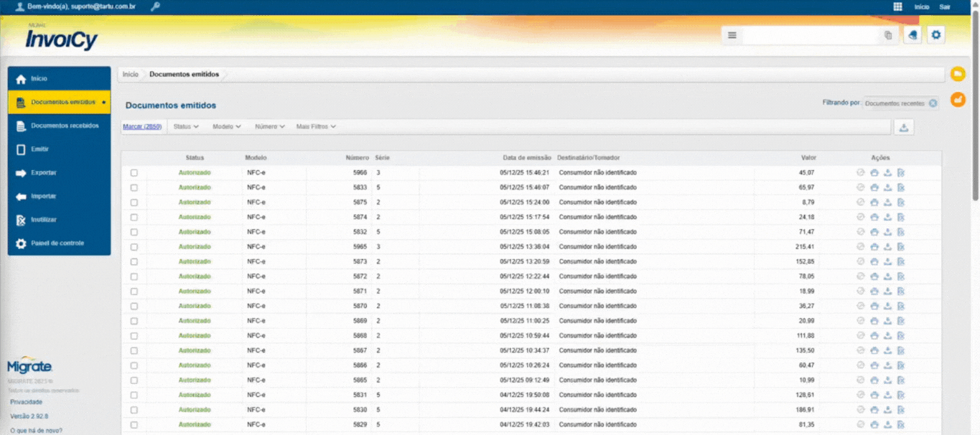Open Documentos recebidos in the sidebar
The image size is (980, 435).
(65, 126)
